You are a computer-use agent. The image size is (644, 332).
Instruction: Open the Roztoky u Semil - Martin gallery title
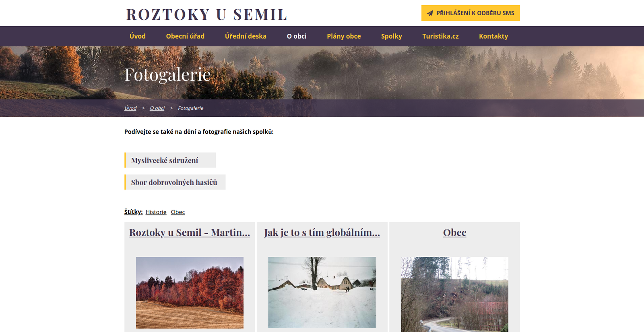pos(190,233)
